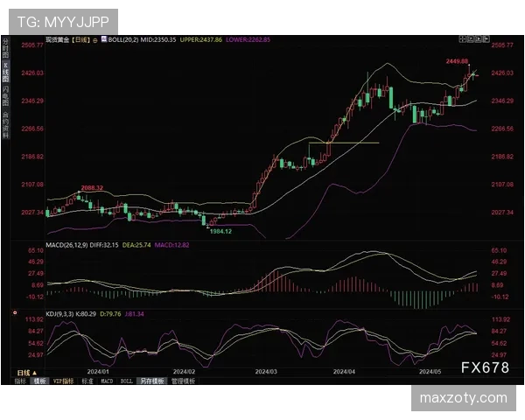
Task: Click the 【日线】 period label in chart header
Action: pos(80,39)
